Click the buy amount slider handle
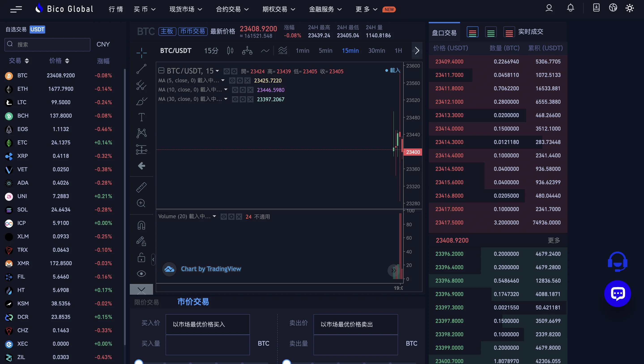The height and width of the screenshot is (364, 644). (x=139, y=362)
